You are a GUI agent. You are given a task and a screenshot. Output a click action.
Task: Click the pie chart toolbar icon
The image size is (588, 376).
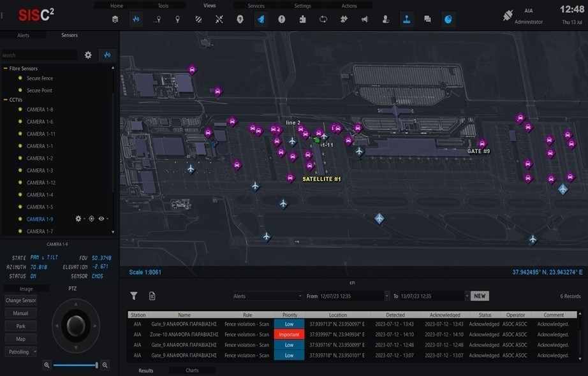[x=448, y=19]
